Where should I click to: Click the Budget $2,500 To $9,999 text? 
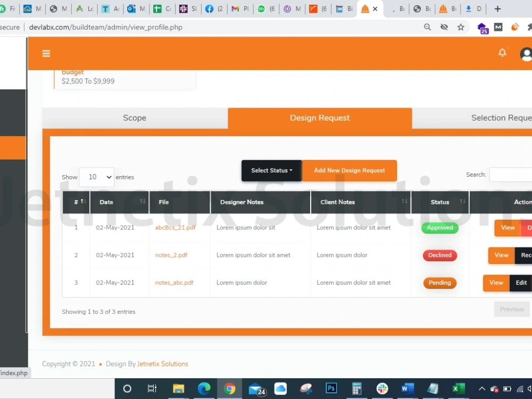88,77
